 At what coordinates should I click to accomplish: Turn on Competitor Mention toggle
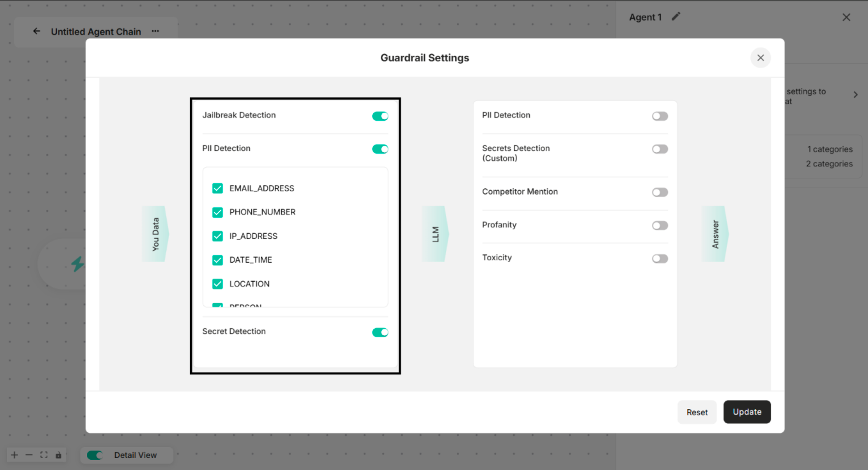coord(660,192)
